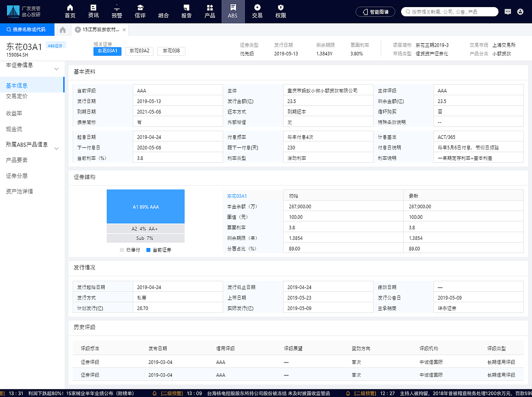This screenshot has width=532, height=397.
Task: Open the 交易 trading module icon
Action: (257, 11)
